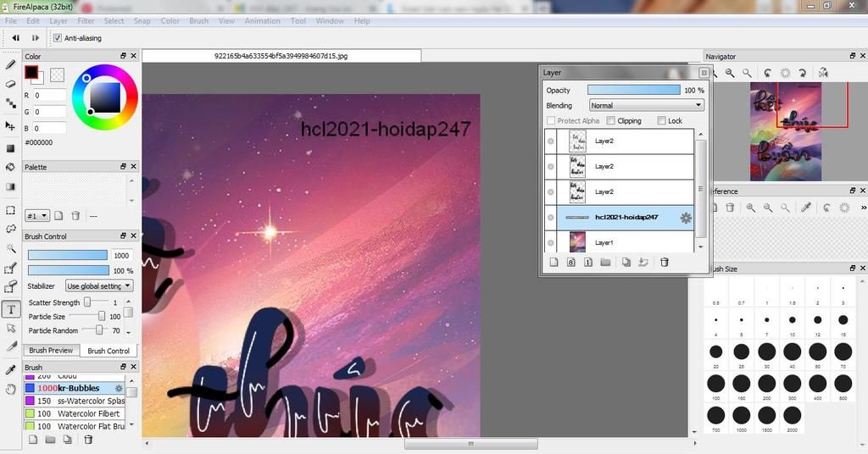The height and width of the screenshot is (454, 868).
Task: Choose the 2000 brush size preset
Action: pos(793,418)
